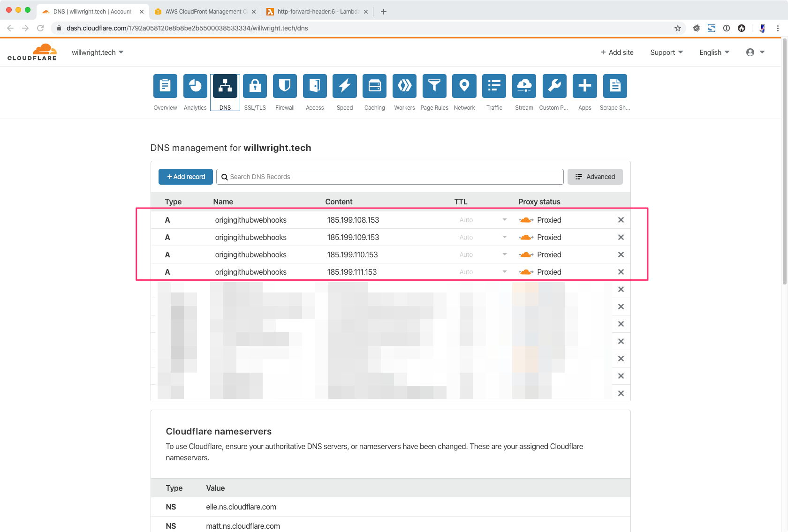Screen dimensions: 788x532
Task: Open the Speed lightning icon
Action: click(345, 86)
